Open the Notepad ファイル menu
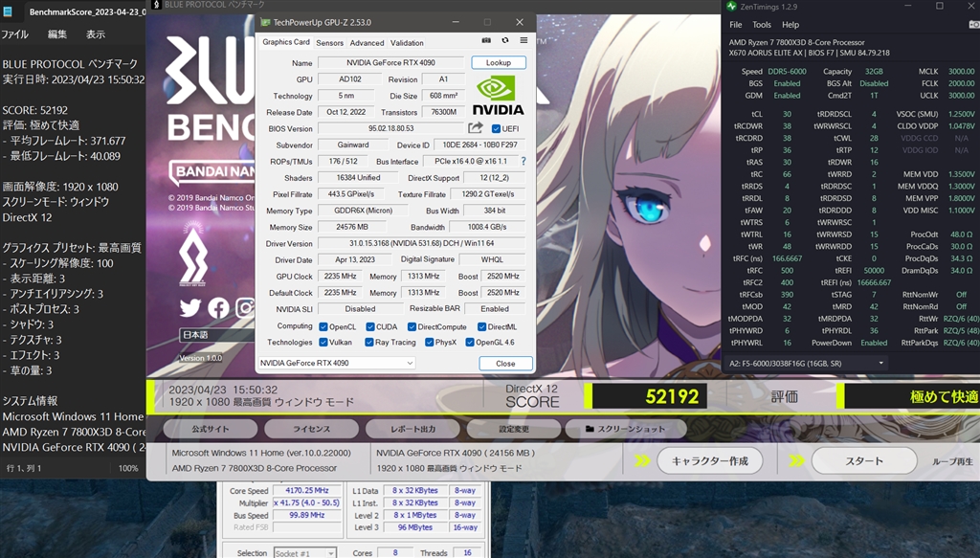This screenshot has height=558, width=980. 15,34
